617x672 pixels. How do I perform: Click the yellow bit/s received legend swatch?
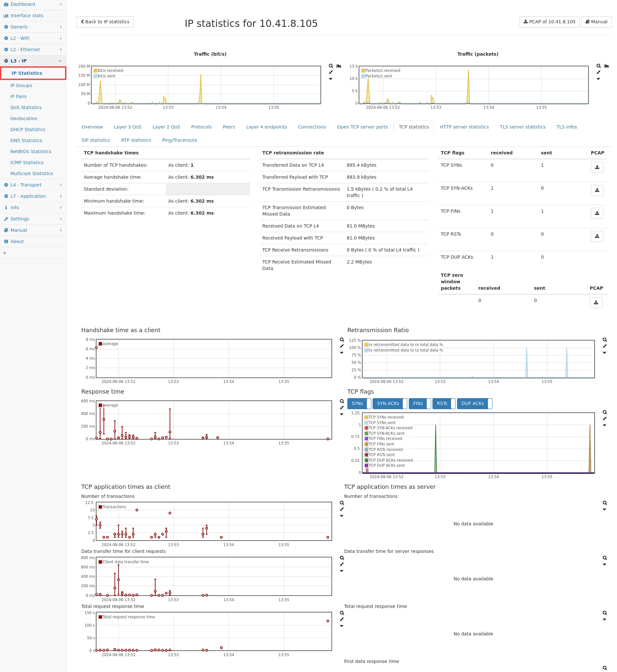(x=95, y=70)
